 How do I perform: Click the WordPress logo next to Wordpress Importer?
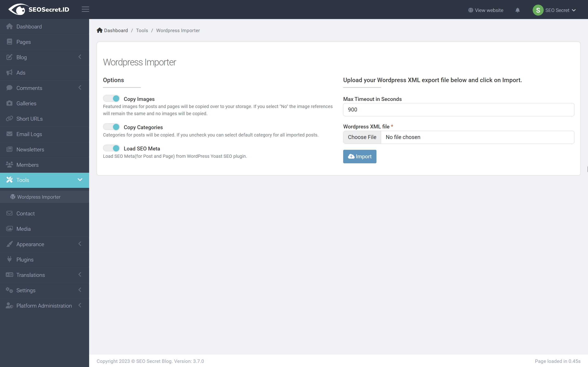pos(13,197)
